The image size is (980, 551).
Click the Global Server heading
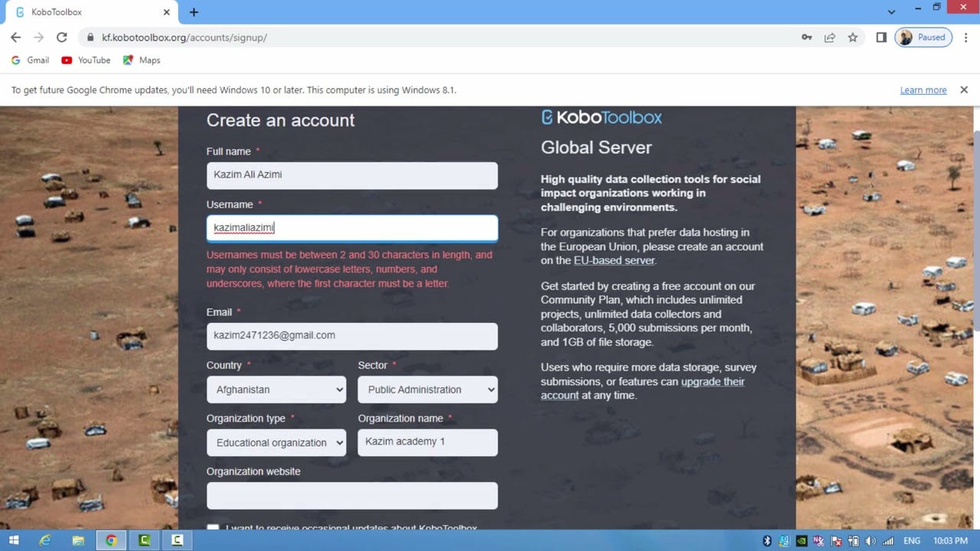point(596,148)
